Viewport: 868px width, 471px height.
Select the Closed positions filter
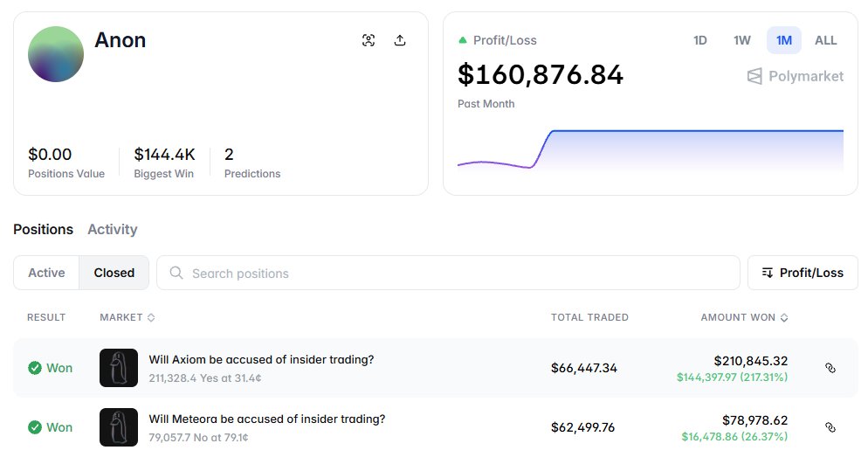(114, 273)
